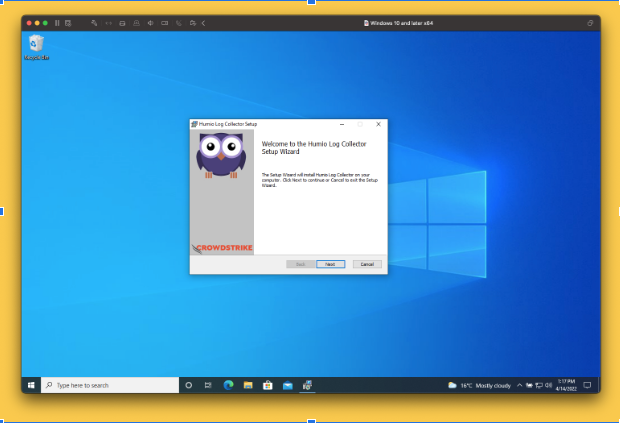Open the volume control in system tray
This screenshot has height=423, width=620.
pyautogui.click(x=548, y=385)
